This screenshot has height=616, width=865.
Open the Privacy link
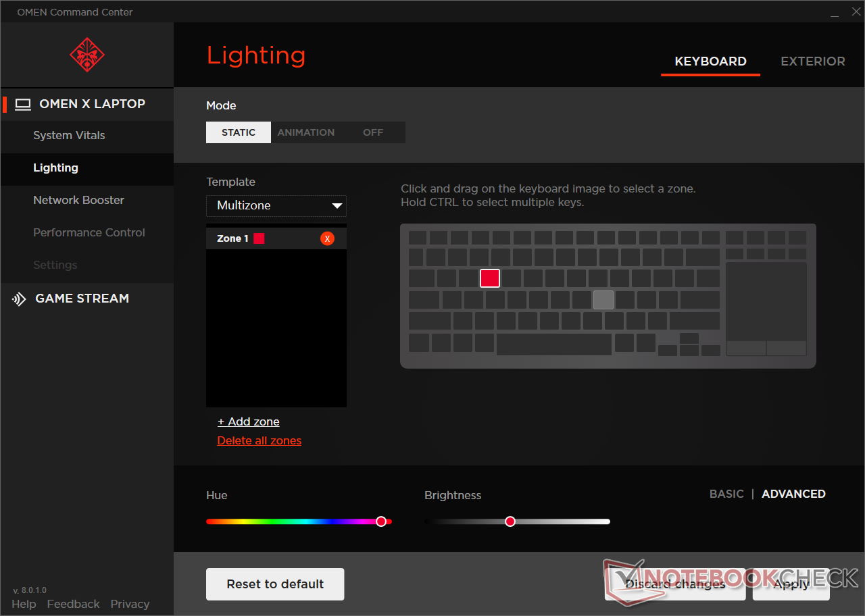[x=130, y=604]
